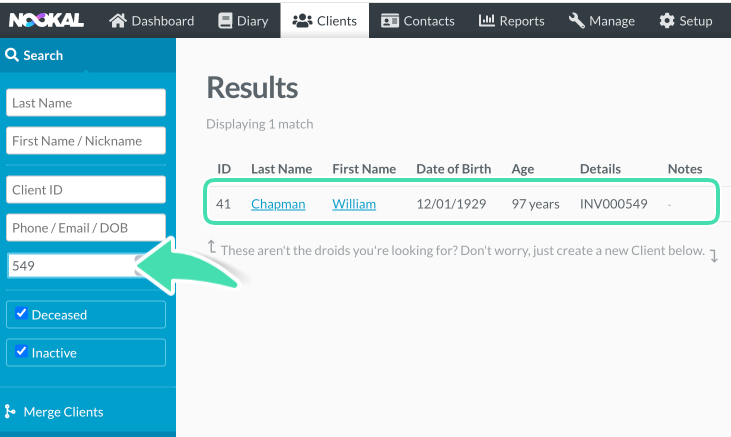Viewport: 731px width, 437px height.
Task: Click the Diary book icon
Action: [x=225, y=21]
